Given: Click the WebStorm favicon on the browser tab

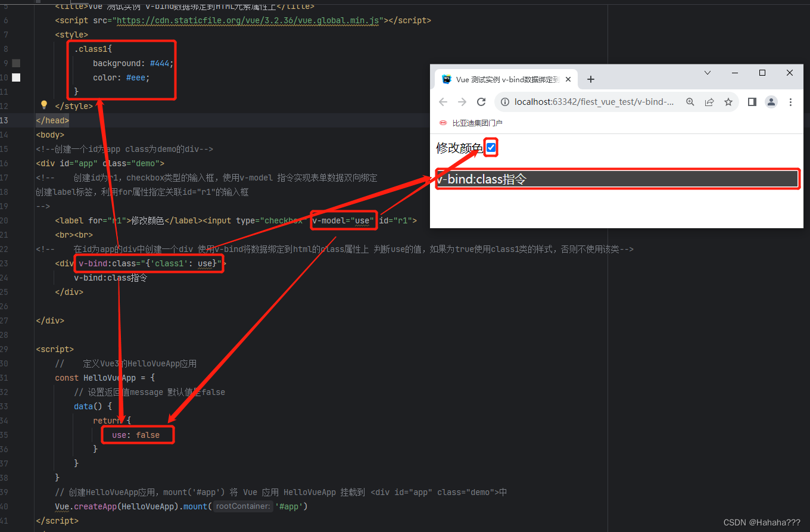Looking at the screenshot, I should pos(447,79).
